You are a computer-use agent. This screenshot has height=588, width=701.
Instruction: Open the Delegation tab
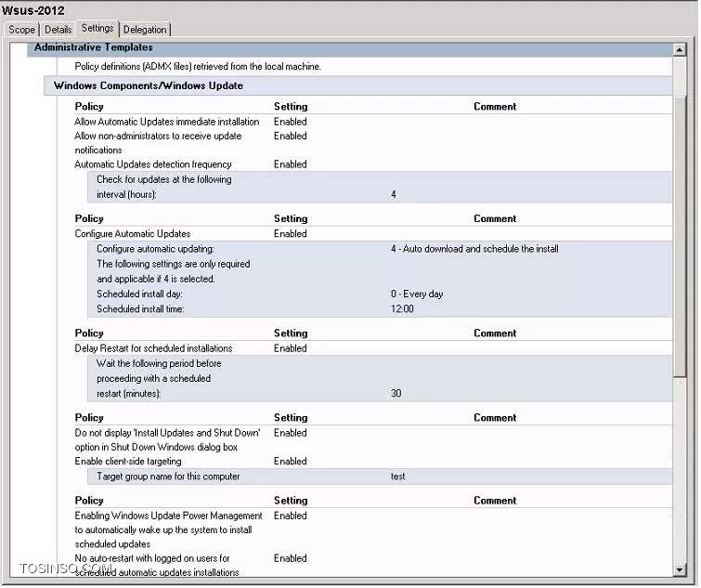(x=145, y=30)
